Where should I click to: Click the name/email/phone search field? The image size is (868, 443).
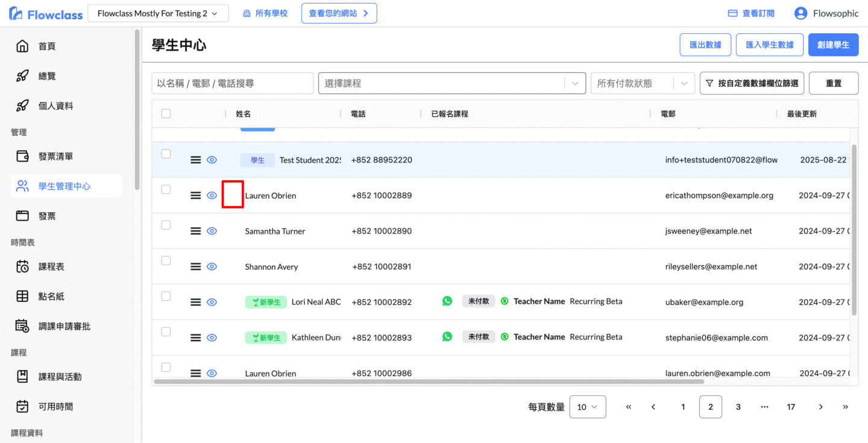(x=232, y=83)
